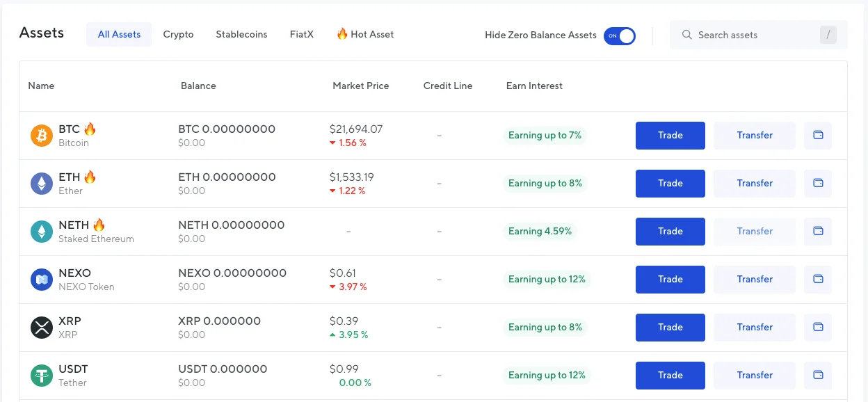
Task: Open the wallet icon for USDT row
Action: pos(818,376)
